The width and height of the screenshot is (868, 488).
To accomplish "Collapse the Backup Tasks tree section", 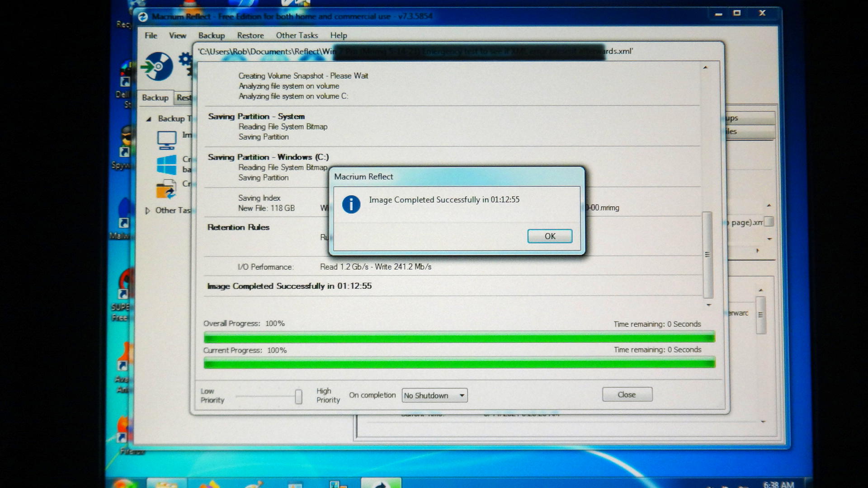I will tap(148, 119).
